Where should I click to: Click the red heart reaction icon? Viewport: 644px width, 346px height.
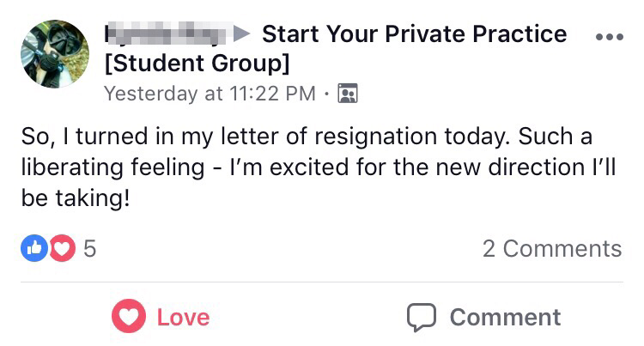click(x=63, y=248)
